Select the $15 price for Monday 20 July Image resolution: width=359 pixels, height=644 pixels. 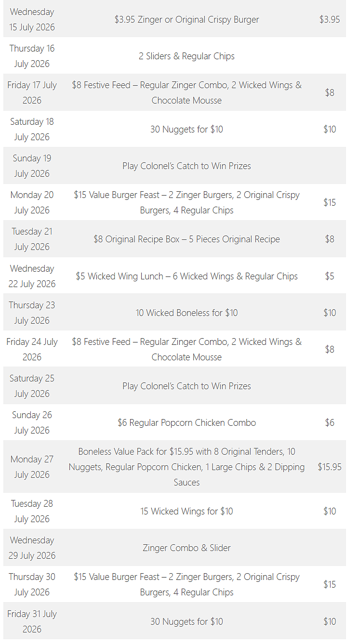pyautogui.click(x=330, y=203)
